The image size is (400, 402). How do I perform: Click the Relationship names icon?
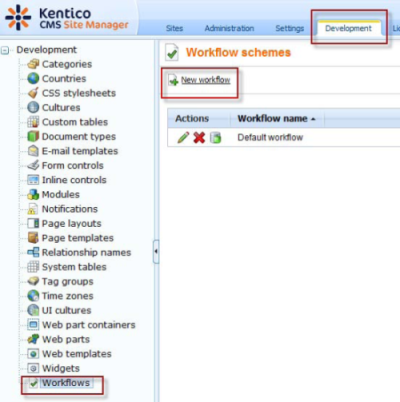[x=33, y=252]
